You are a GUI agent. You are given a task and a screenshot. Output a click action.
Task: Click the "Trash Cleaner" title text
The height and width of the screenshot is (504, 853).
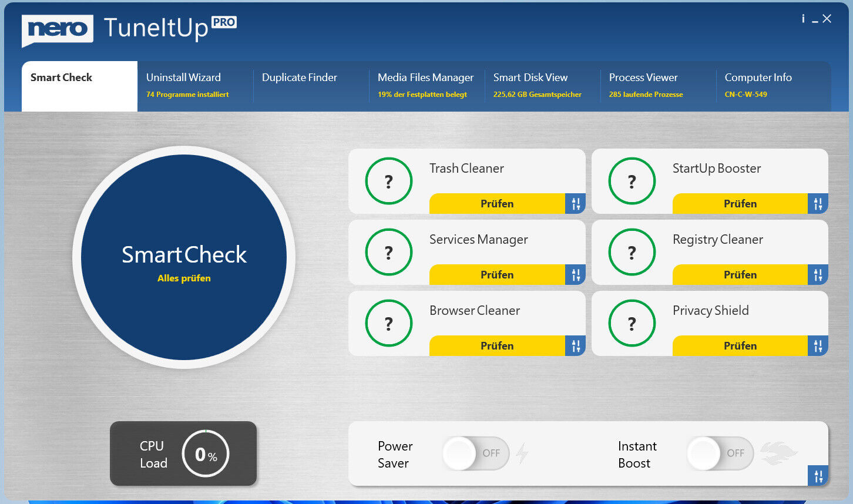pos(466,169)
